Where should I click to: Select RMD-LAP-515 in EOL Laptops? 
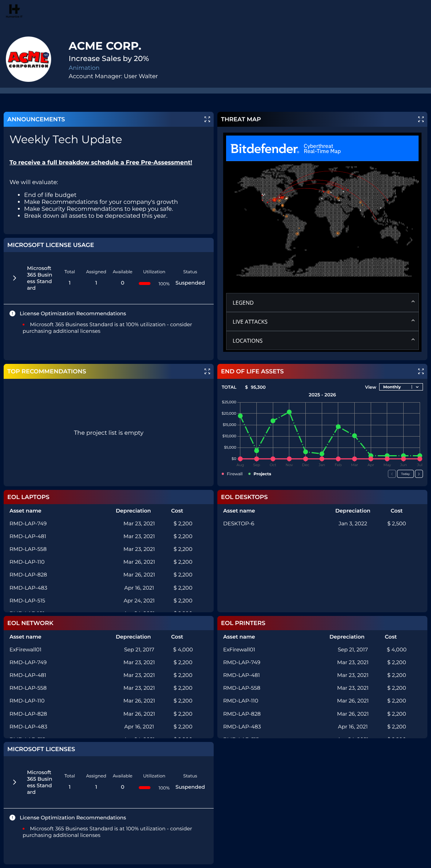click(x=27, y=600)
